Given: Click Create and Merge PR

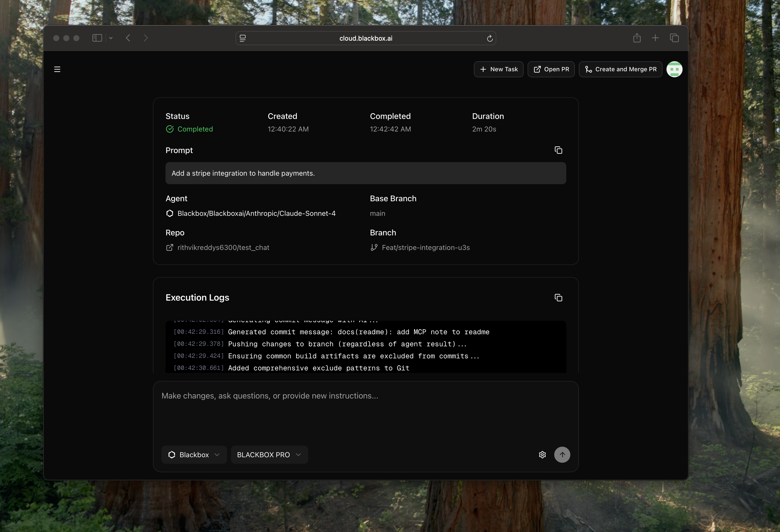Looking at the screenshot, I should (x=620, y=70).
